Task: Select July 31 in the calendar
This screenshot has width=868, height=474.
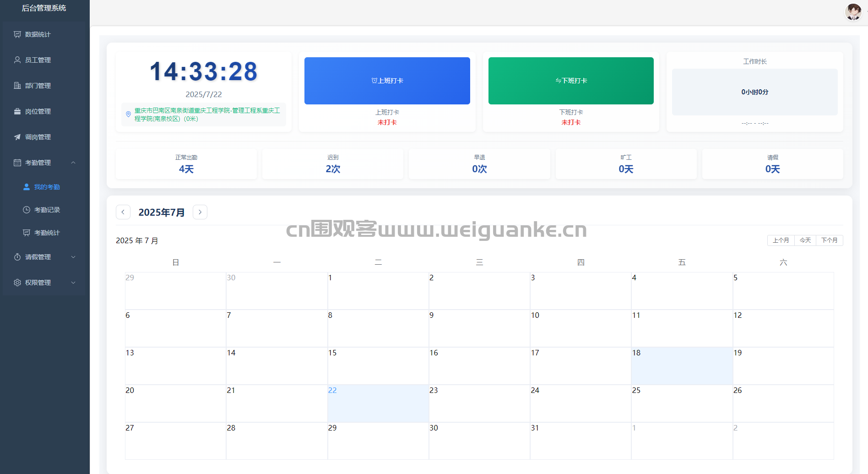Action: [580, 441]
